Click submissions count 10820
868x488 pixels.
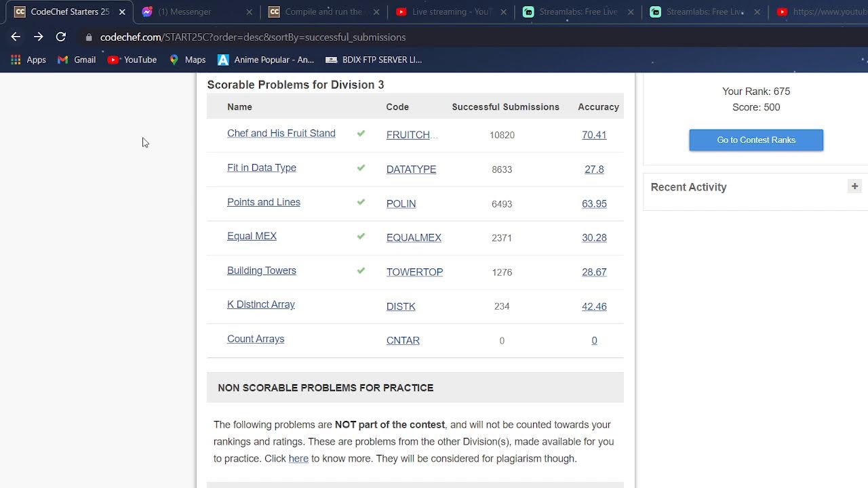[x=502, y=136]
